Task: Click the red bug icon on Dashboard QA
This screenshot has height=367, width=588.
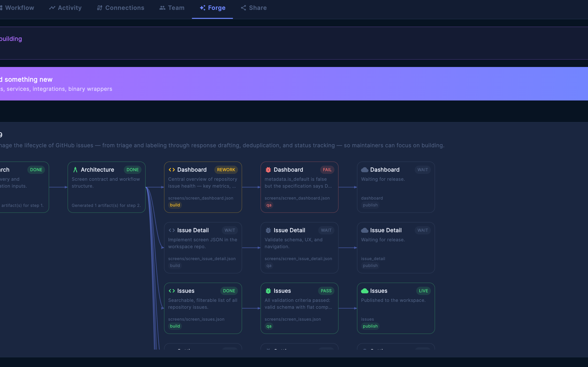Action: [x=268, y=170]
